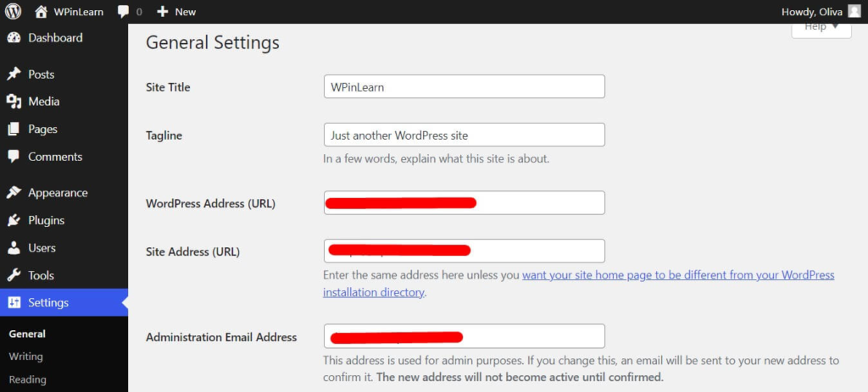The height and width of the screenshot is (392, 868).
Task: Click the Site Address (URL) field
Action: coord(464,251)
